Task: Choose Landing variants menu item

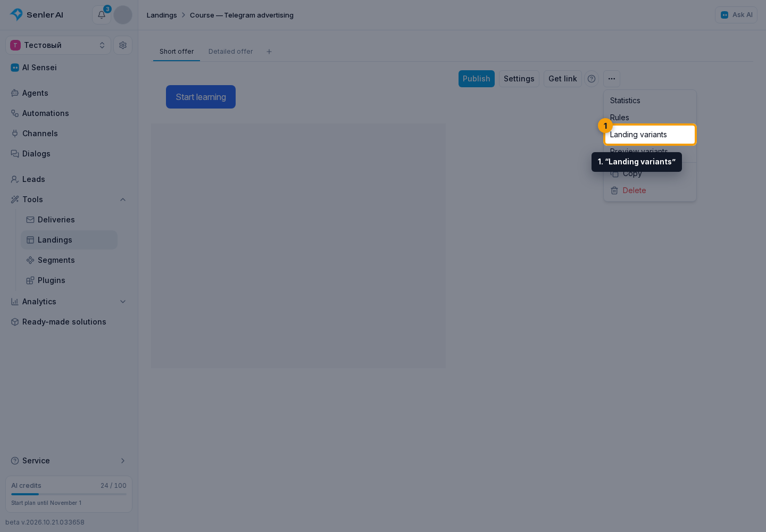Action: coord(650,135)
